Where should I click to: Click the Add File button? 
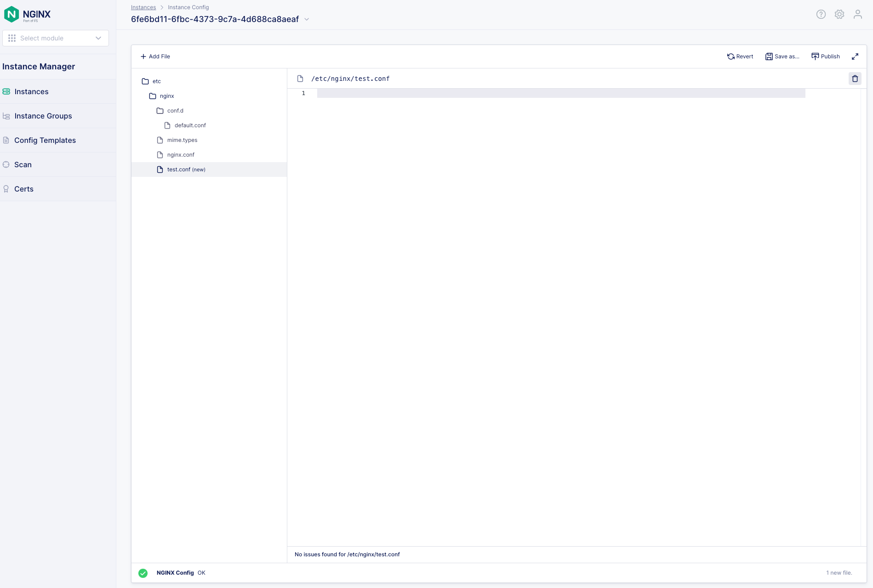click(x=155, y=57)
